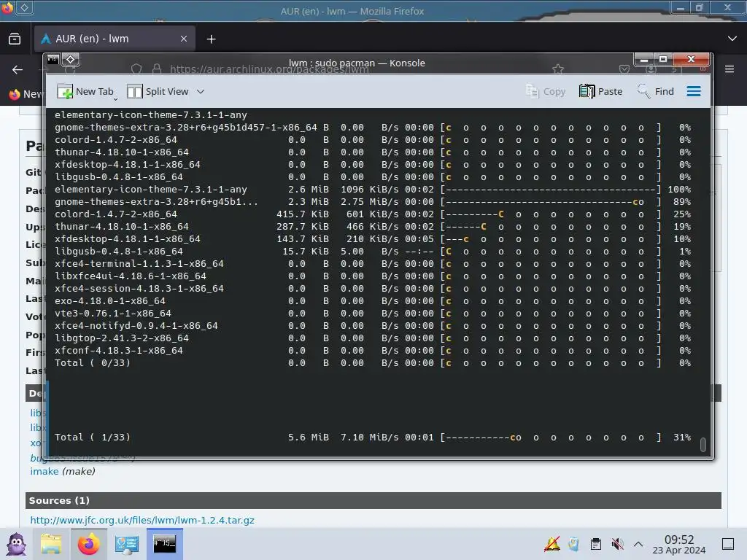Viewport: 747px width, 560px height.
Task: Minimize the Firefox window
Action: coord(681,7)
